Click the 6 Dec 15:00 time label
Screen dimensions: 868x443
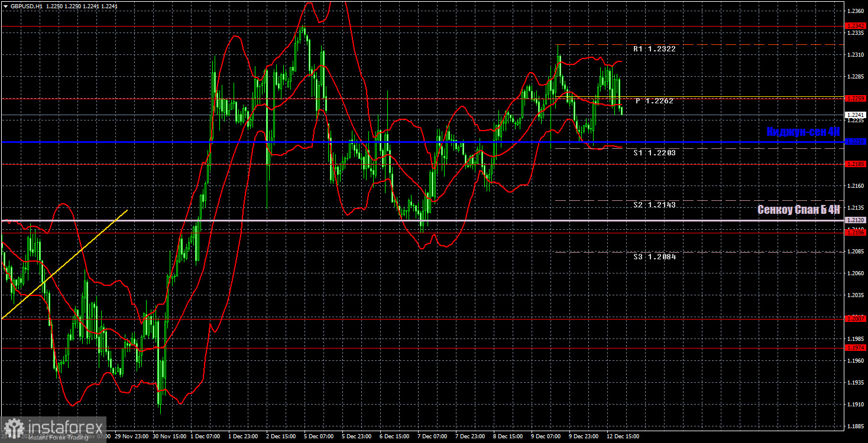(x=395, y=437)
